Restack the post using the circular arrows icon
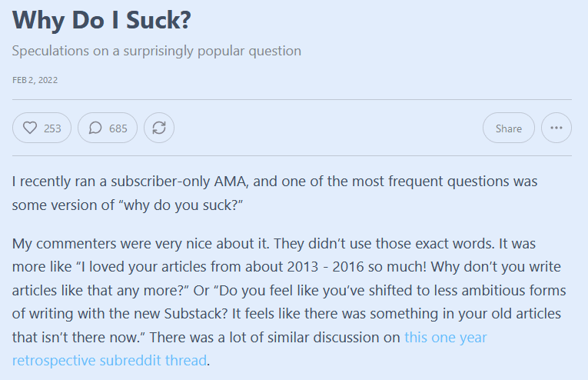Viewport: 588px width, 380px height. tap(159, 128)
